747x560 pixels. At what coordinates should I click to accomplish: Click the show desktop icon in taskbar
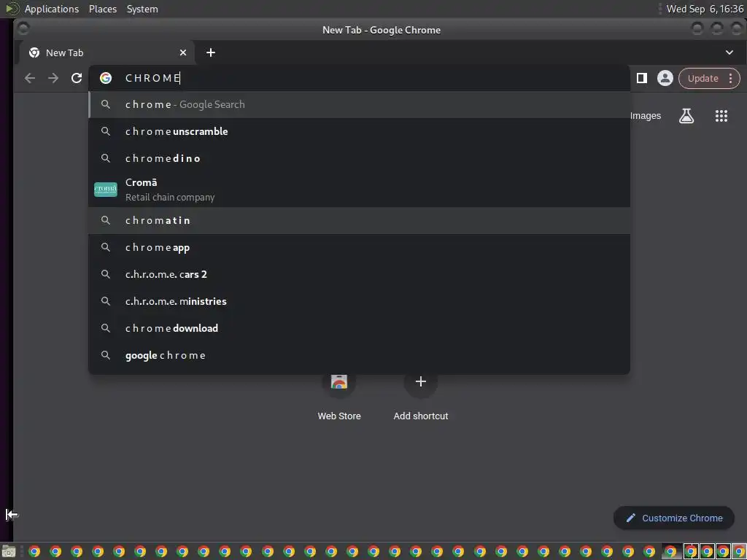[x=9, y=551]
